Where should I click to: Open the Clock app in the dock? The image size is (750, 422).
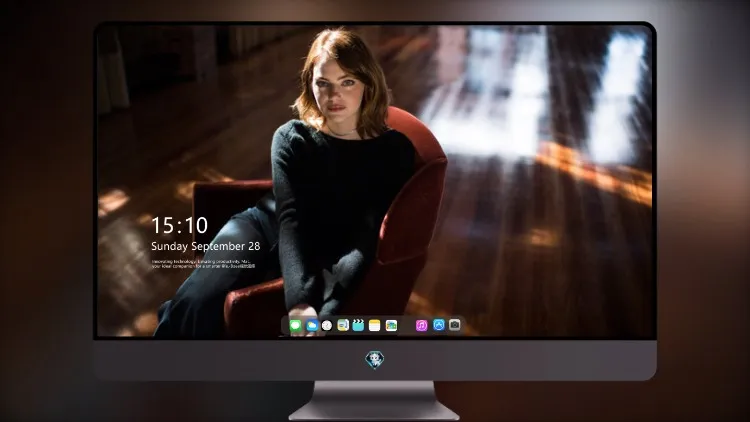click(x=327, y=325)
